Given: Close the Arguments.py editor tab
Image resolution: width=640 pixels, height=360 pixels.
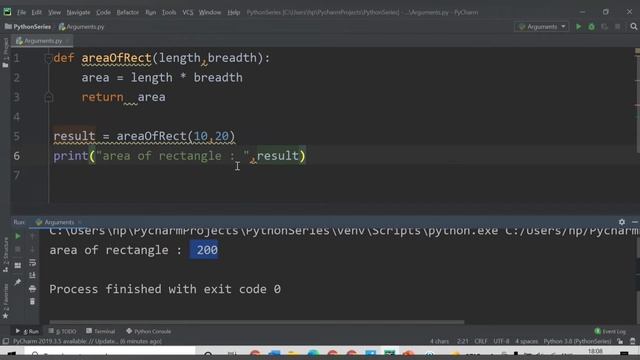Looking at the screenshot, I should point(68,41).
